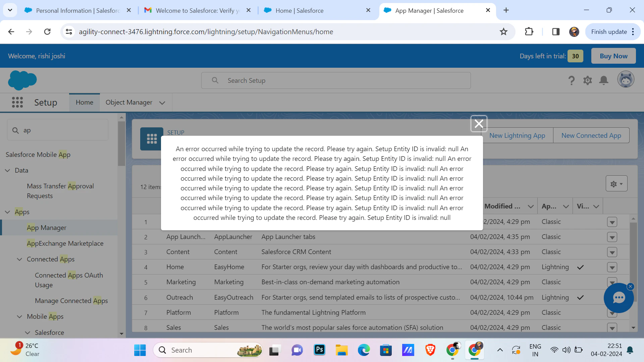Click the sidebar scrollbar down arrow
The height and width of the screenshot is (362, 644).
(x=121, y=334)
